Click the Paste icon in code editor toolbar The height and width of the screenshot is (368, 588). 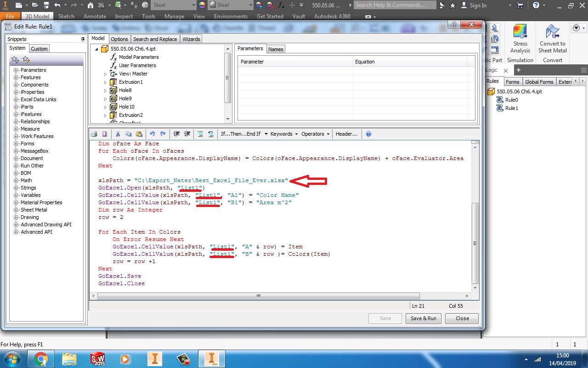[x=139, y=134]
